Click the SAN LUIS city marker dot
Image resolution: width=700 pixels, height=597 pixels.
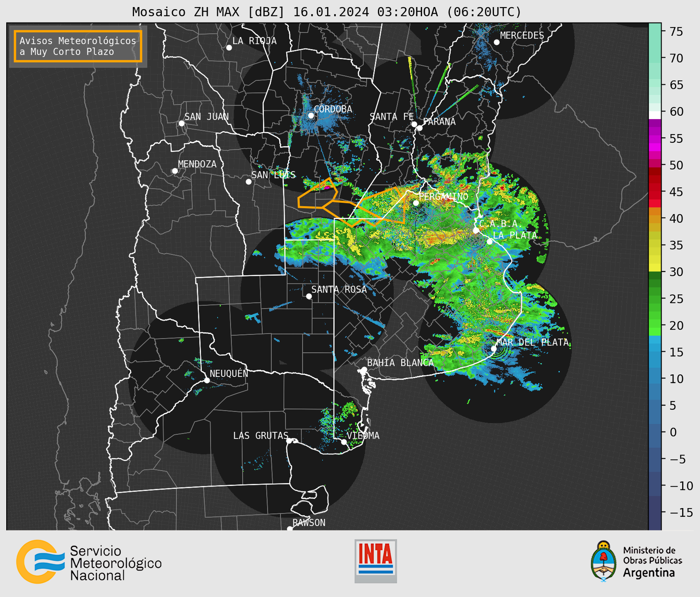(x=249, y=182)
